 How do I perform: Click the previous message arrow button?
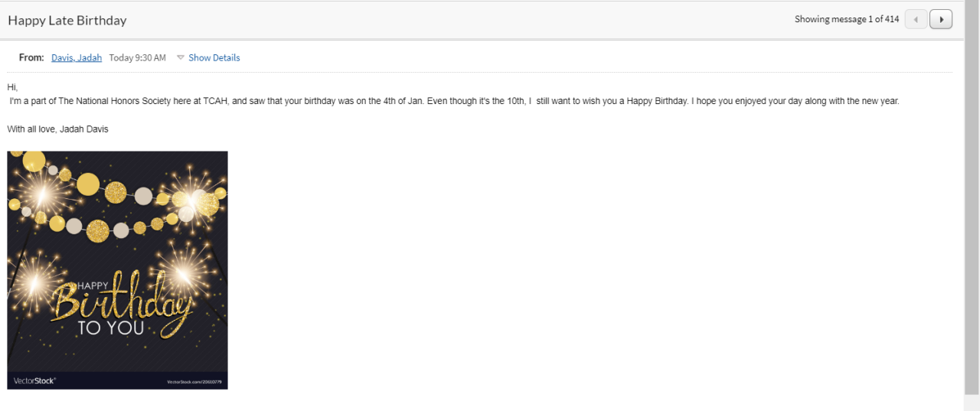916,19
